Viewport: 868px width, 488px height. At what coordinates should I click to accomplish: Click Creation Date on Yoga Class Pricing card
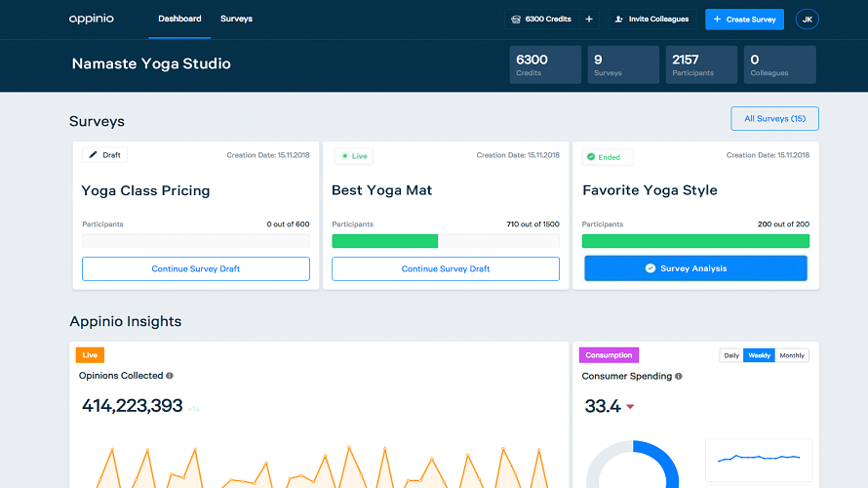[x=268, y=155]
